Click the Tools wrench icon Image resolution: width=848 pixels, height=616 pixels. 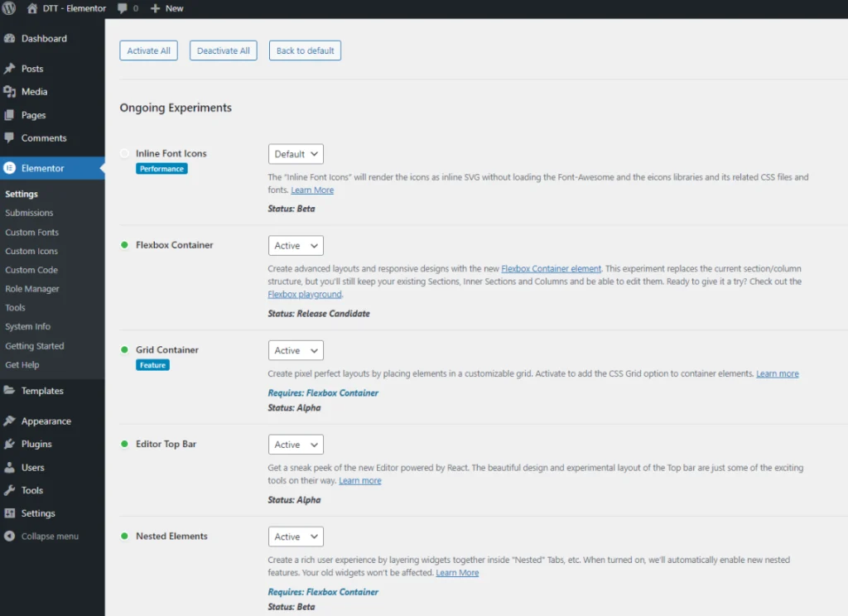(9, 490)
